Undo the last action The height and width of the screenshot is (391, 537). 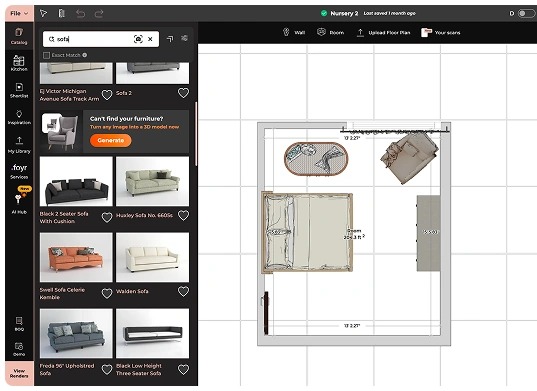point(80,13)
